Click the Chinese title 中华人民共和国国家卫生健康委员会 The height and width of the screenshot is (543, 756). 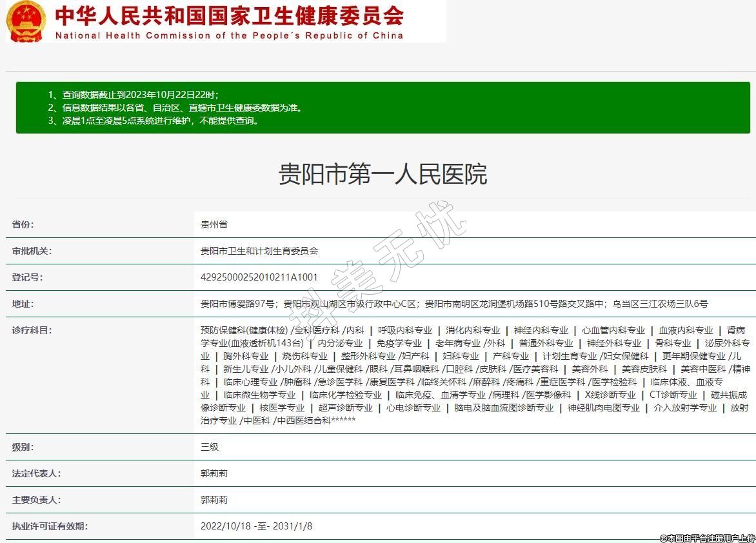[229, 15]
